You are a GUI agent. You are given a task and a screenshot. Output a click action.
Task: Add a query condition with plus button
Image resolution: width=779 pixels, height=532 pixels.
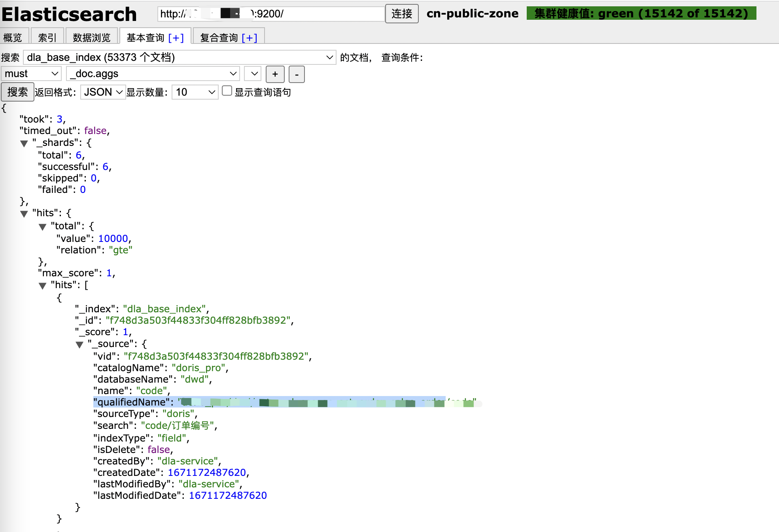[x=275, y=74]
